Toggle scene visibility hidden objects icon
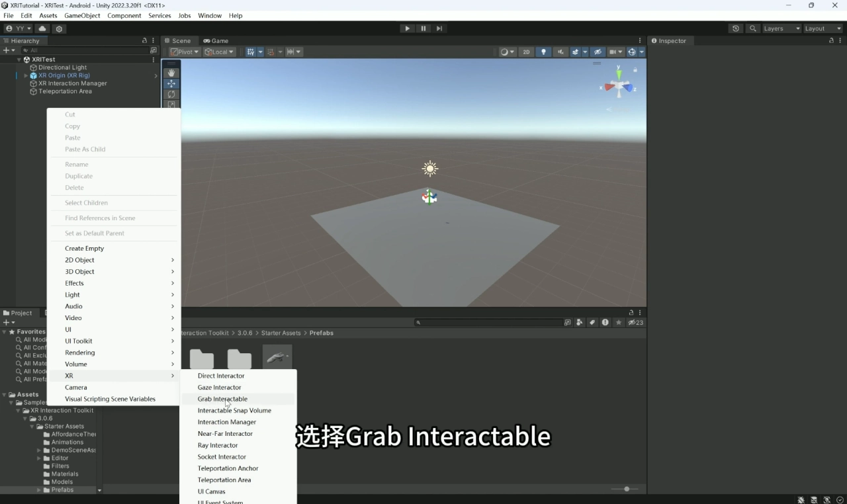This screenshot has height=504, width=847. (597, 52)
